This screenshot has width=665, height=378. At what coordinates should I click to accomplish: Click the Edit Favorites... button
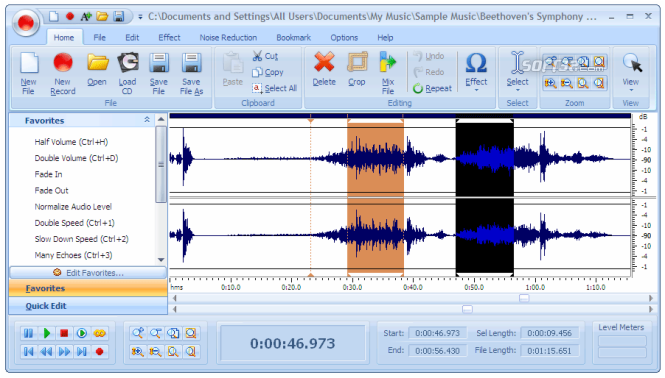coord(88,273)
